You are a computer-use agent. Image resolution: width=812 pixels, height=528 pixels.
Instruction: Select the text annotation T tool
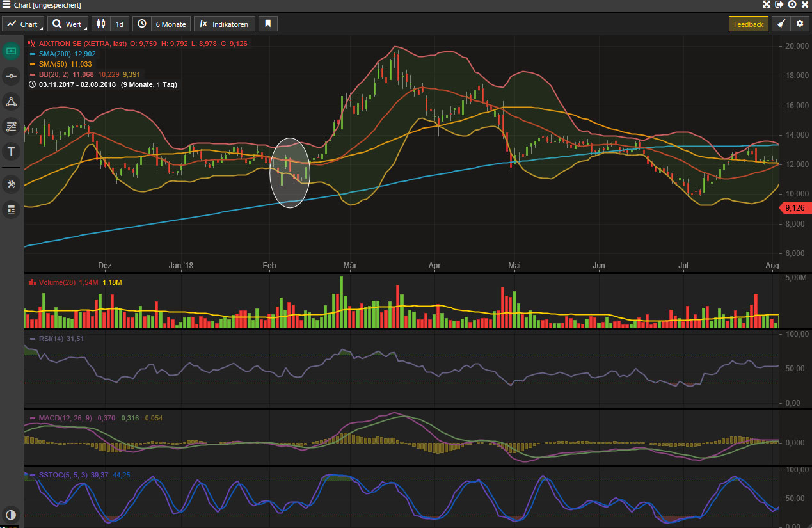(x=11, y=152)
